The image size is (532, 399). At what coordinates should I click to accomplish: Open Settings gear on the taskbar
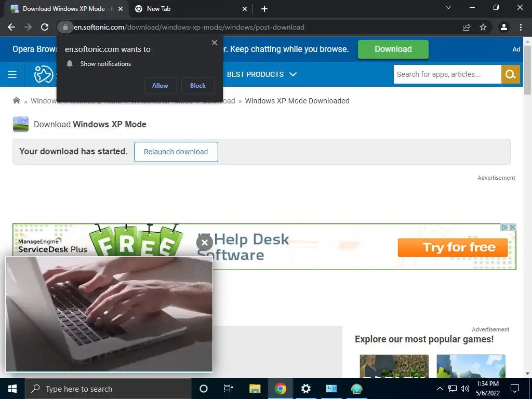pos(305,389)
